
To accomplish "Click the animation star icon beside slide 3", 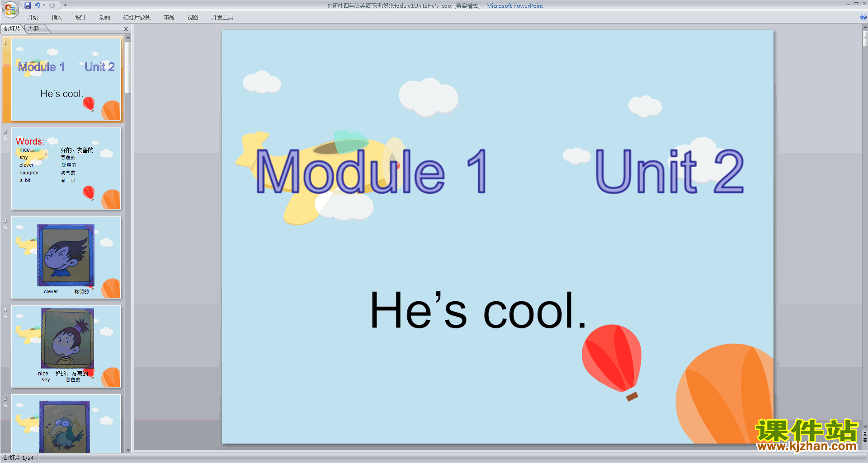I will pos(5,226).
